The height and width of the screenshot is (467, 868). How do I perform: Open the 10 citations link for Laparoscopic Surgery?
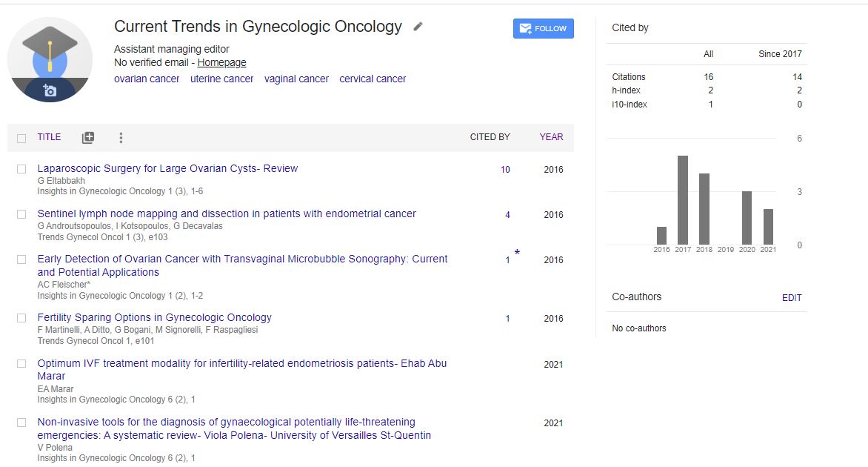click(505, 170)
